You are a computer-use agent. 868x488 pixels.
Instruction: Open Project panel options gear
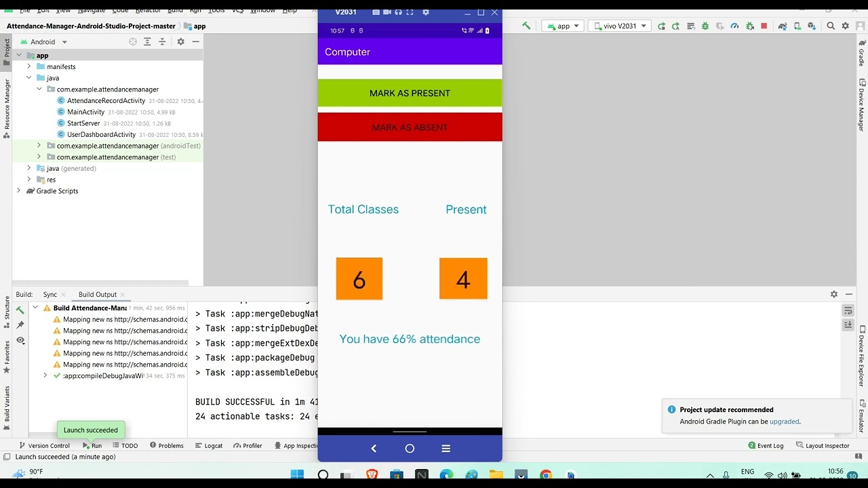click(180, 41)
